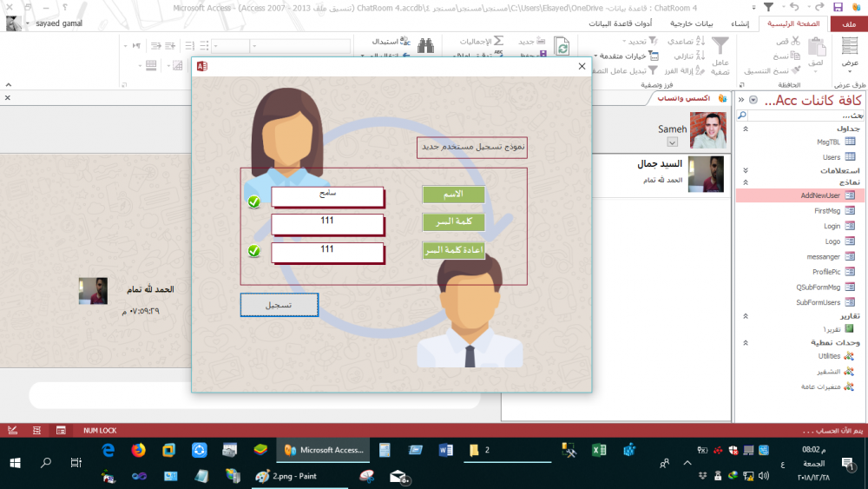Click Totals (الإجماليات) sigma icon

[499, 41]
